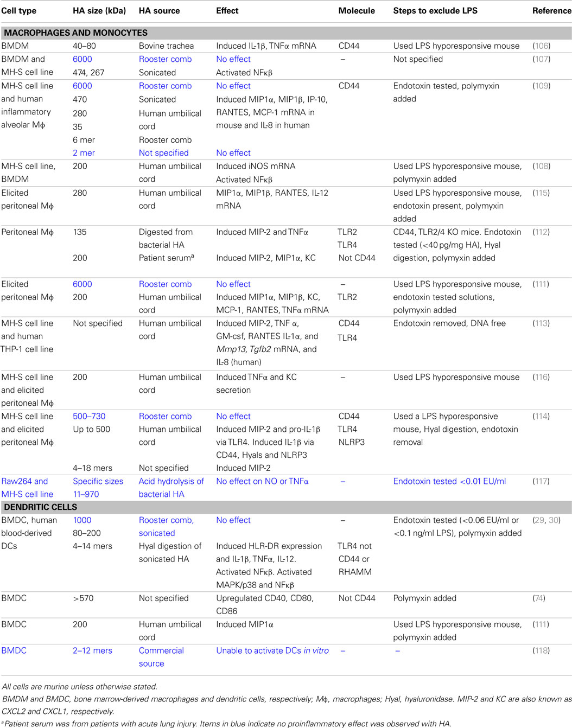The width and height of the screenshot is (572, 728).
Task: Click the '135' size value
Action: pos(80,232)
